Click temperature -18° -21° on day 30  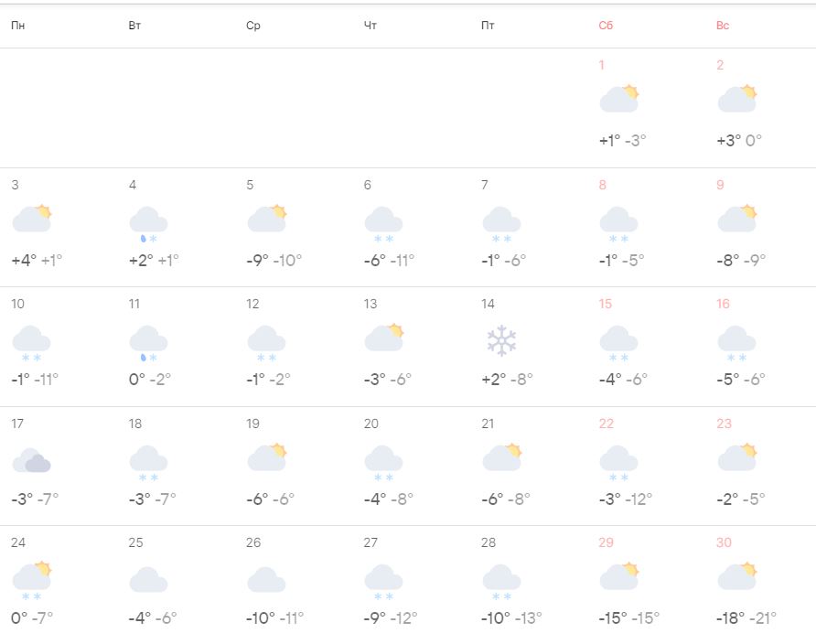coord(746,618)
